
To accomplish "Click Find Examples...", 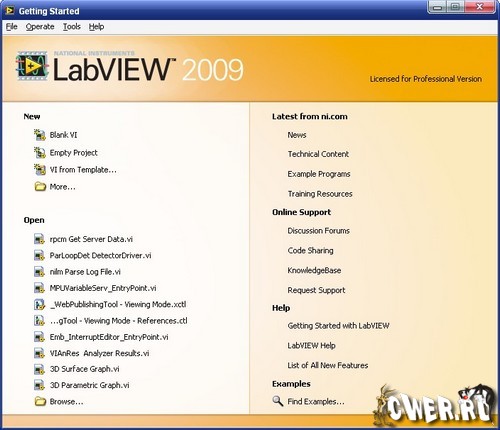I will pos(316,401).
